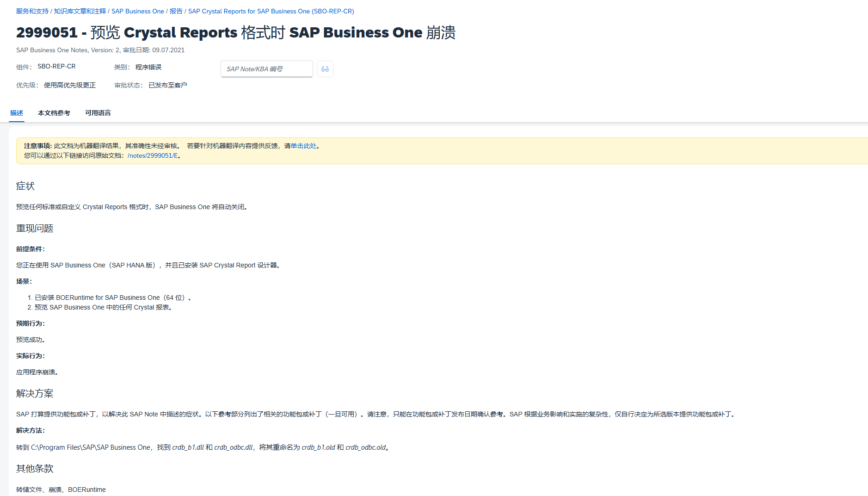Focus the SAP Note/KBA 编号 input field
Viewport: 868px width, 496px height.
pyautogui.click(x=267, y=69)
